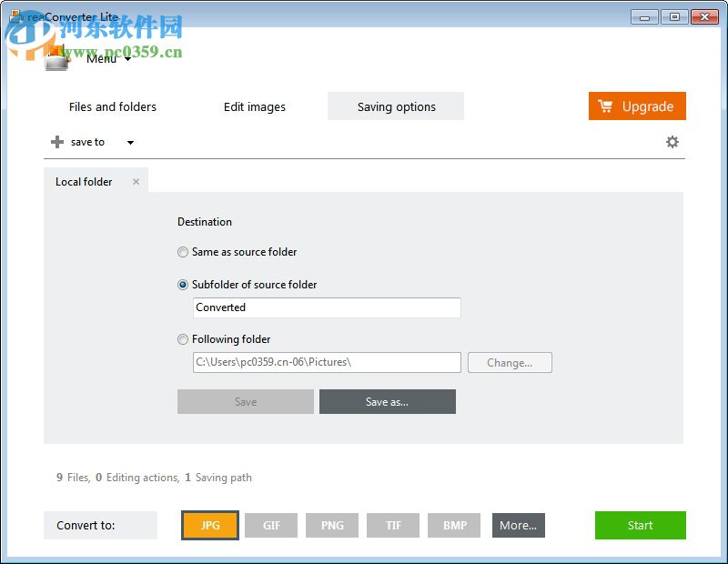The width and height of the screenshot is (728, 564).
Task: Click the Pictures folder path field
Action: (x=327, y=363)
